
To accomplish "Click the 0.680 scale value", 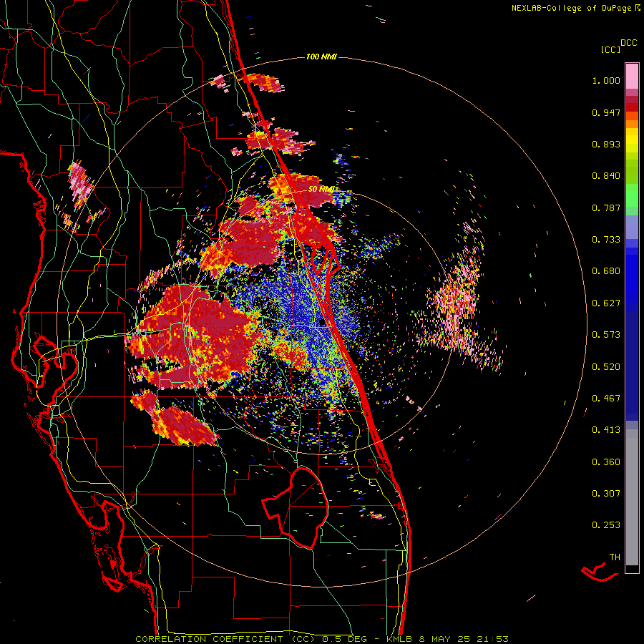I will [606, 271].
